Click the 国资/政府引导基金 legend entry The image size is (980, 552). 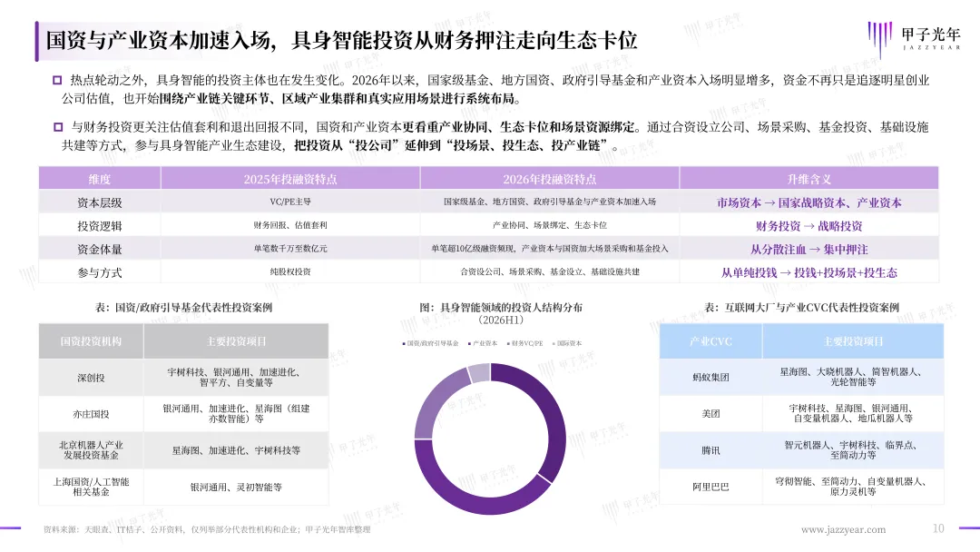coord(431,343)
